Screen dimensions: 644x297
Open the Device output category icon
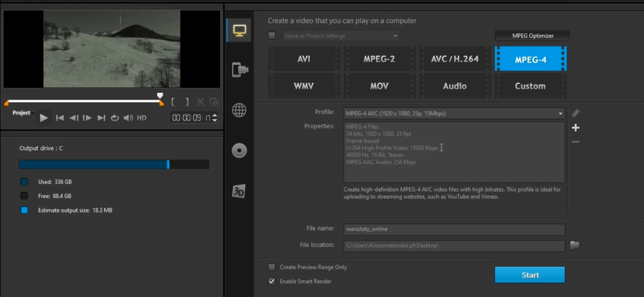pos(240,70)
